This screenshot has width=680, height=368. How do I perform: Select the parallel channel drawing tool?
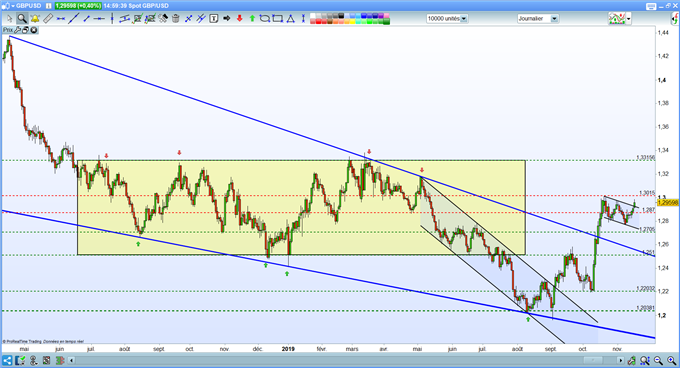tap(124, 19)
